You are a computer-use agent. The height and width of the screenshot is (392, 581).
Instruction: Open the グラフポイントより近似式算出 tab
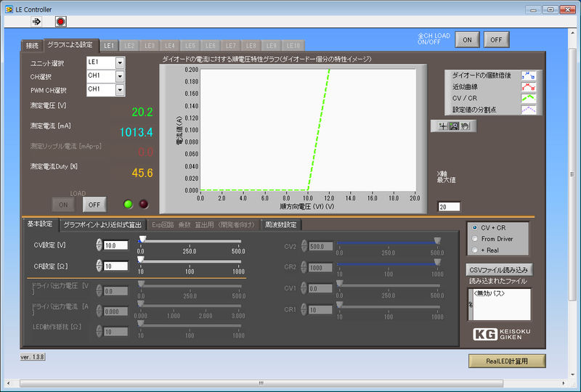pos(102,225)
